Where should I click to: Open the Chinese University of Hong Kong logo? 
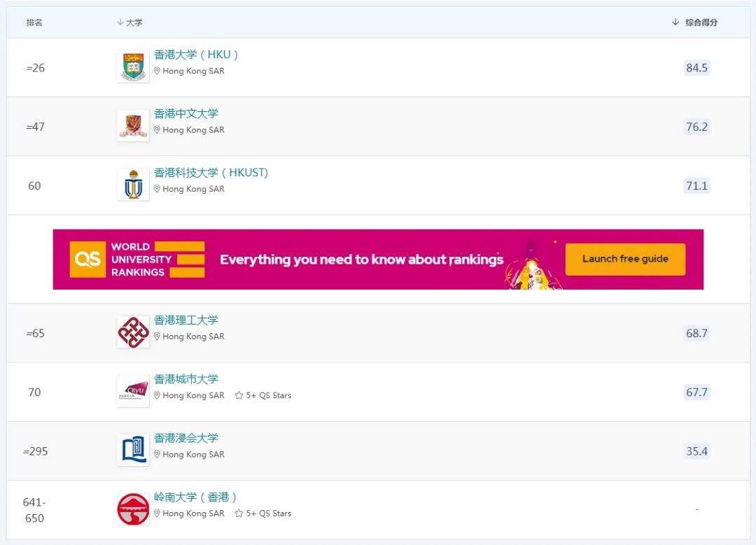pos(134,125)
